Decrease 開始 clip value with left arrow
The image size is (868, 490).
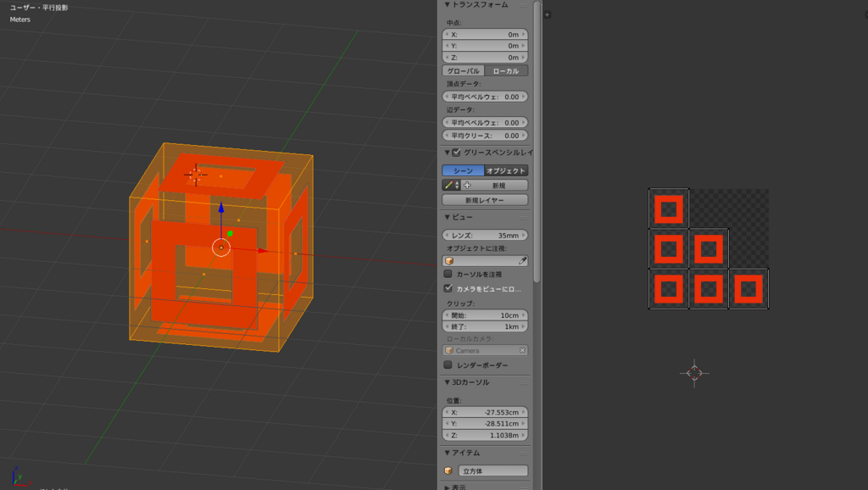(x=447, y=315)
